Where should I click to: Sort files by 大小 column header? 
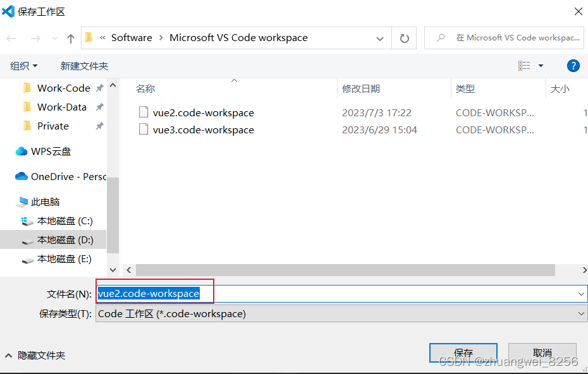coord(560,89)
